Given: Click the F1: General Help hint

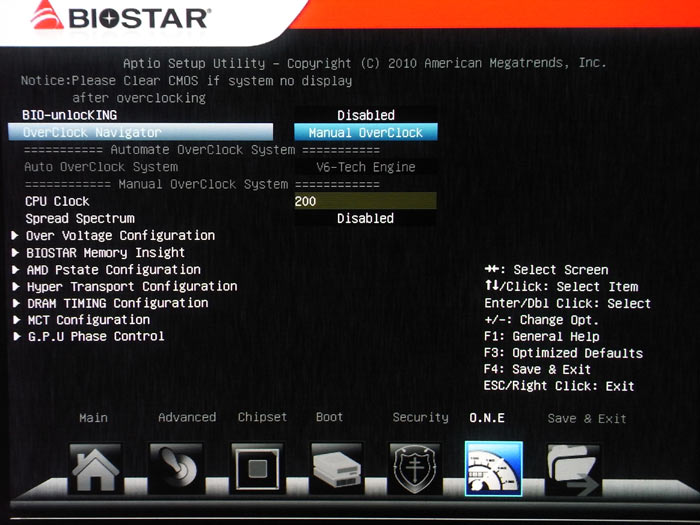Looking at the screenshot, I should (542, 337).
